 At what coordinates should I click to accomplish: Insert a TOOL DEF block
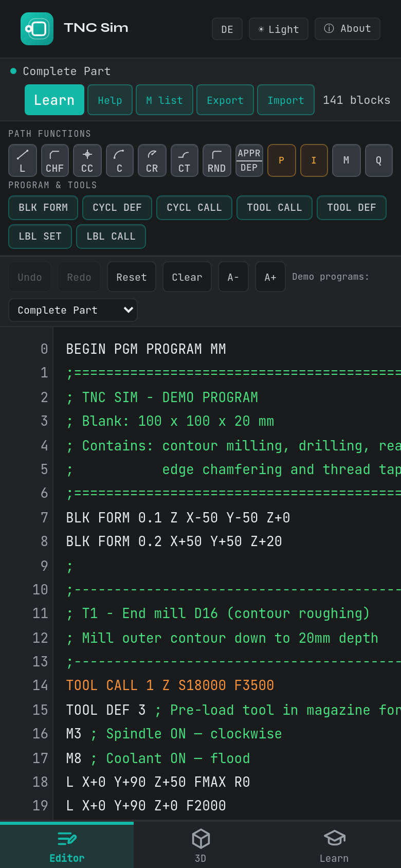tap(352, 208)
